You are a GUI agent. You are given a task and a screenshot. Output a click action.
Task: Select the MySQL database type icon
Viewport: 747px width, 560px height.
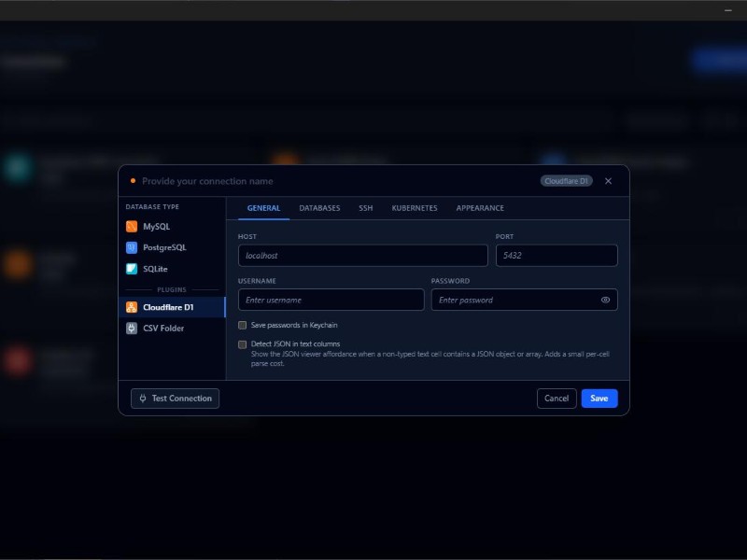pos(132,226)
